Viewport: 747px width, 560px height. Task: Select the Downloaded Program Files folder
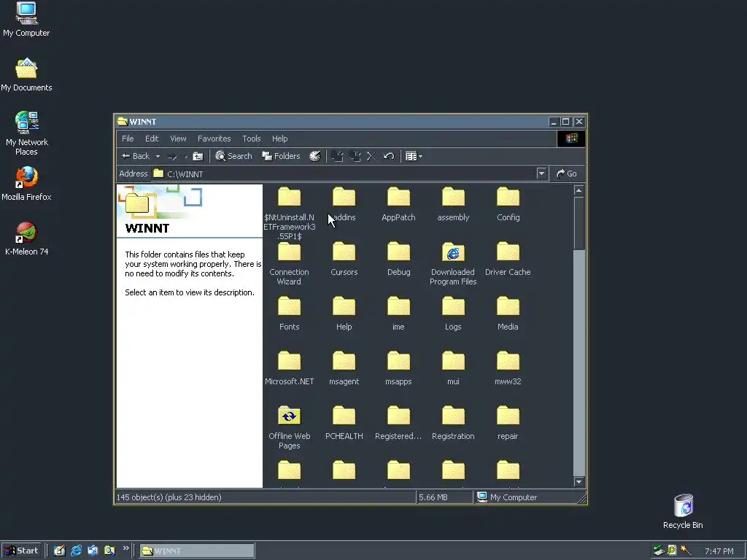453,264
